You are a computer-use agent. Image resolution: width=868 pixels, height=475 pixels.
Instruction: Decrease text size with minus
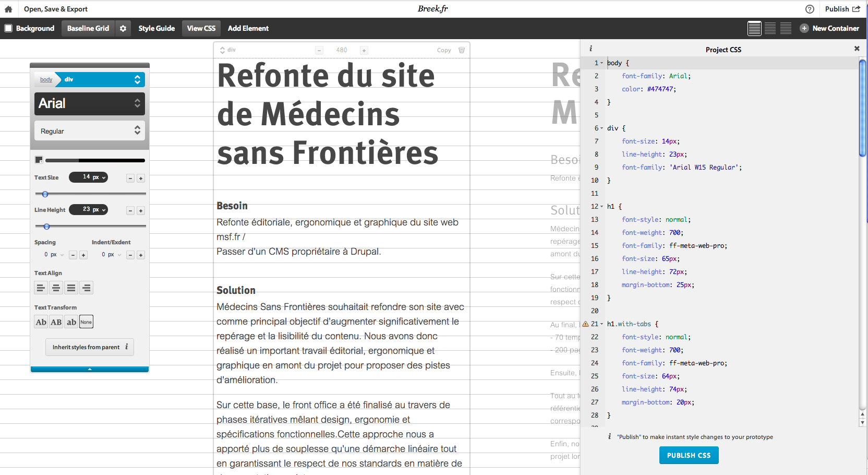coord(130,179)
